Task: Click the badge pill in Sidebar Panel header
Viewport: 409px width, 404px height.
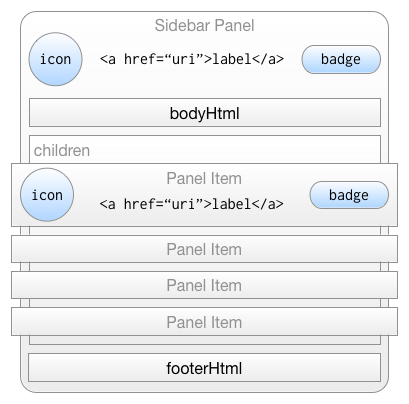Action: tap(341, 59)
